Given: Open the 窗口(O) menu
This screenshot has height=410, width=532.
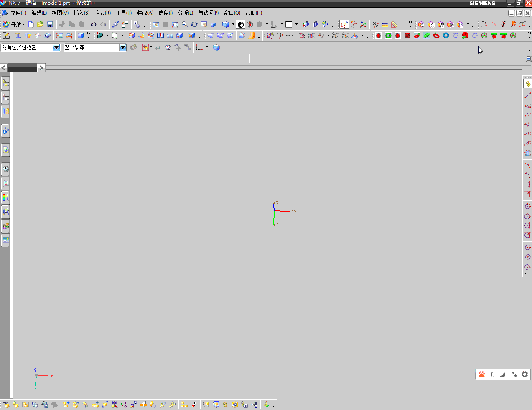Looking at the screenshot, I should pyautogui.click(x=232, y=13).
